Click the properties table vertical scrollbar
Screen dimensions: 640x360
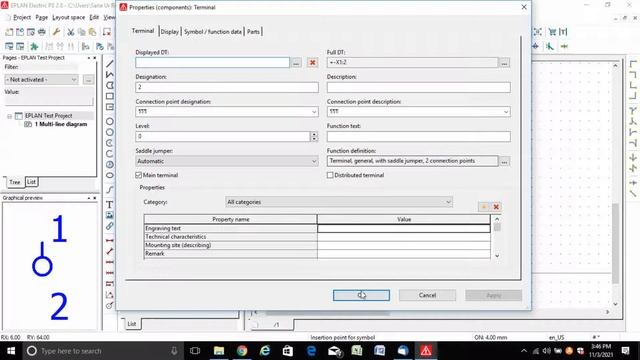tap(497, 238)
